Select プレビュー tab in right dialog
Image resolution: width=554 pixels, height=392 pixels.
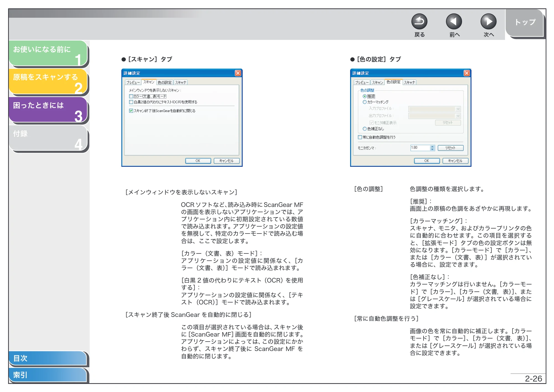362,83
